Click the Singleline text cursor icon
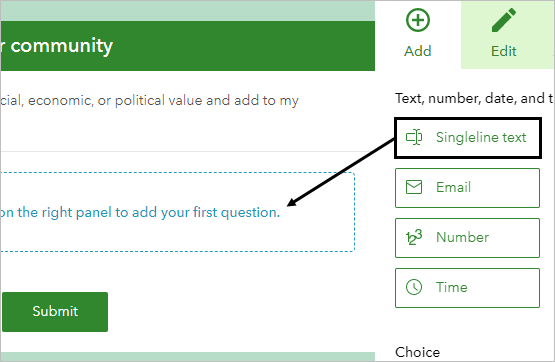The image size is (555, 362). point(414,137)
